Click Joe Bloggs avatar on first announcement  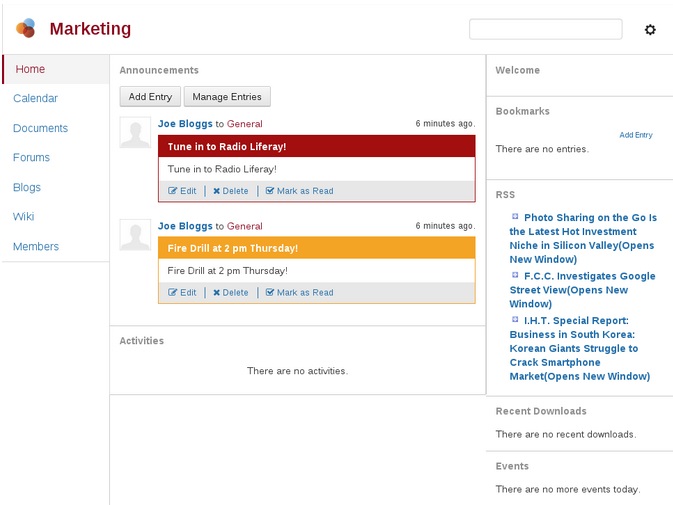135,132
